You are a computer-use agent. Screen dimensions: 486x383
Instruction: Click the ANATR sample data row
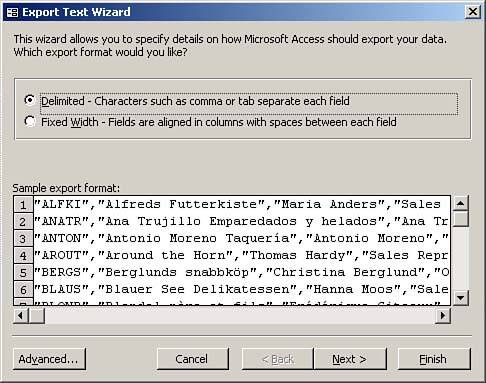point(242,221)
